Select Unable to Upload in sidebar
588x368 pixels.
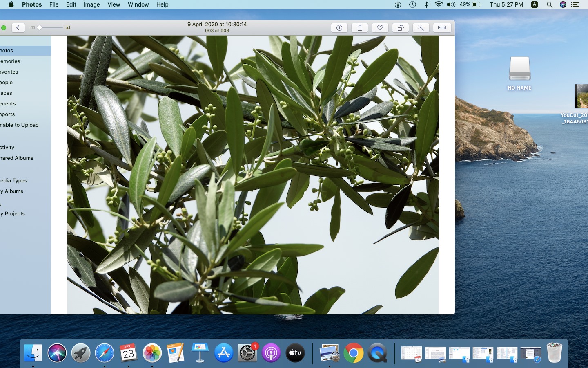19,125
